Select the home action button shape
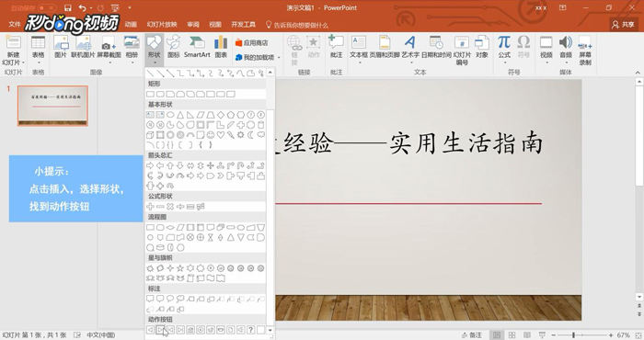644x340 pixels. [x=190, y=330]
